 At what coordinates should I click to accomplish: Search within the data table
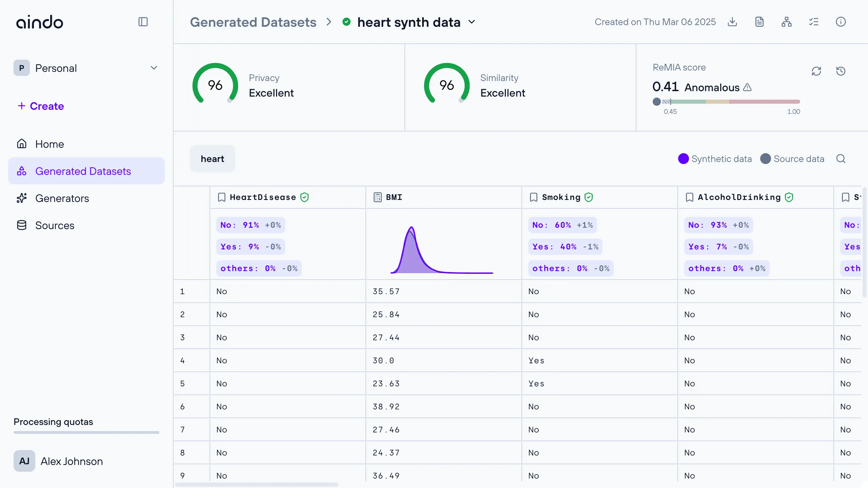pyautogui.click(x=841, y=159)
